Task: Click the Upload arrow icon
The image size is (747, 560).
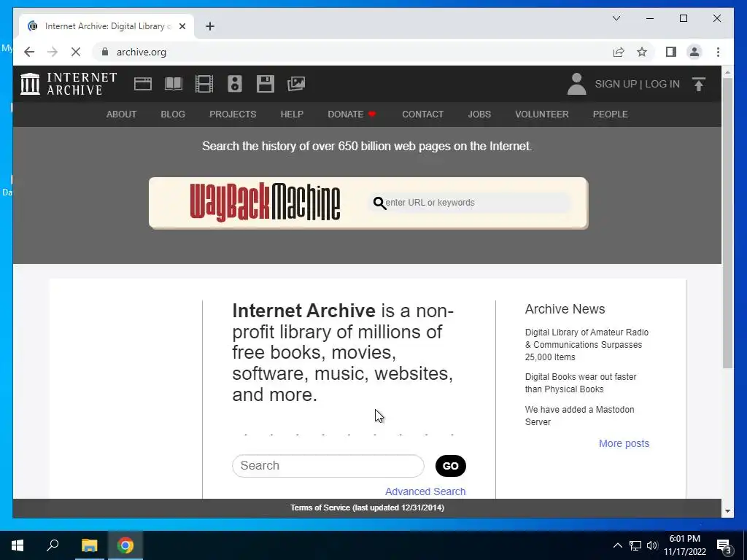Action: pos(698,85)
